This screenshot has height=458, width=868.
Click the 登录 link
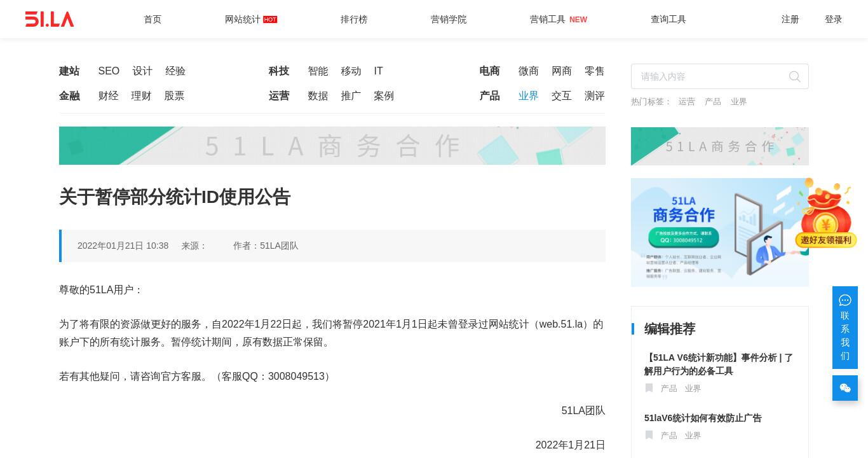(834, 19)
